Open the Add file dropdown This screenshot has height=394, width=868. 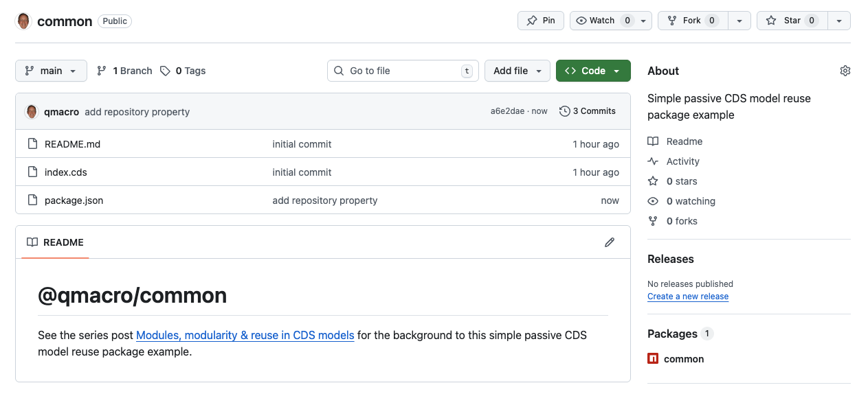click(x=518, y=71)
